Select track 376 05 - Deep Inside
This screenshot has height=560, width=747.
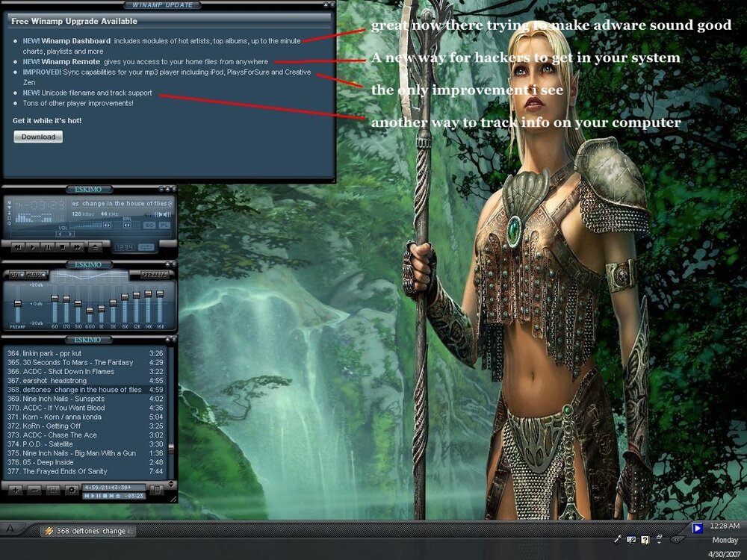(85, 462)
